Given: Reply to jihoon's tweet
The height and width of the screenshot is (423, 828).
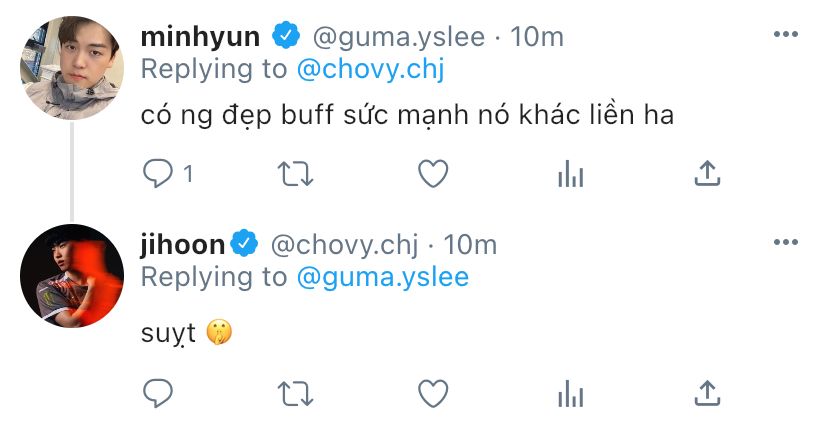Looking at the screenshot, I should [158, 393].
